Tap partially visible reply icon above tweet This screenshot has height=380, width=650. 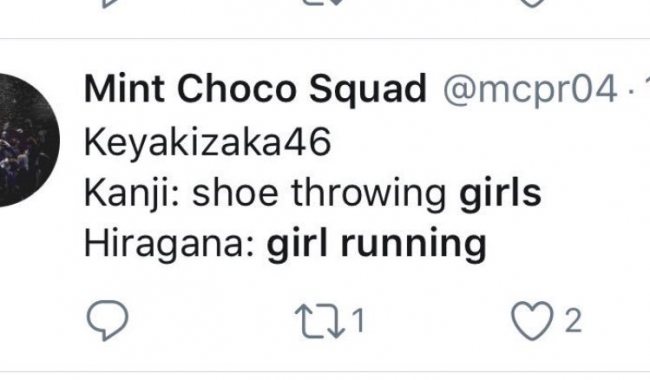(107, 3)
